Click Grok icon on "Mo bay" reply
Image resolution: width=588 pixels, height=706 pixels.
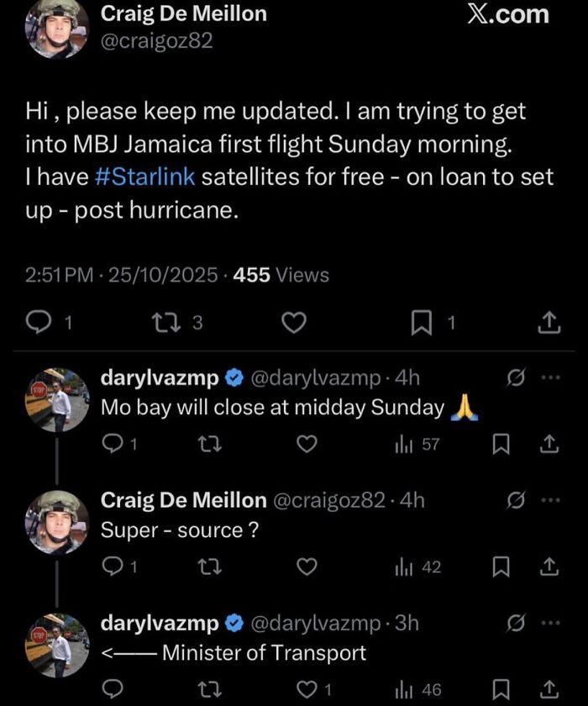(x=514, y=377)
